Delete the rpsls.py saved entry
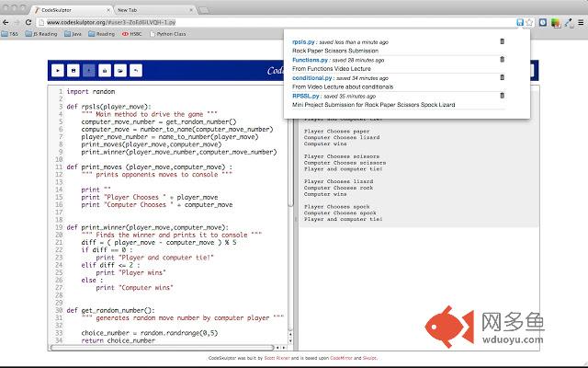 (x=503, y=41)
